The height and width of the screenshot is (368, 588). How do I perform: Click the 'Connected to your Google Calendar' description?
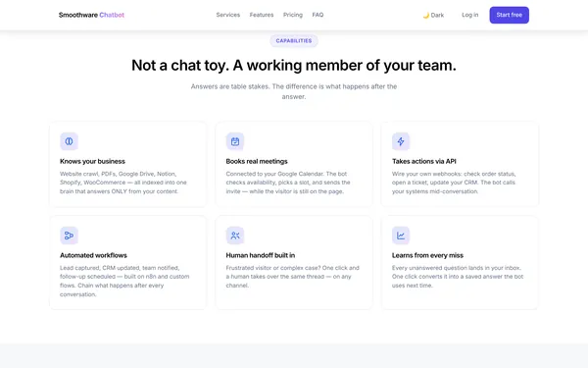(288, 183)
